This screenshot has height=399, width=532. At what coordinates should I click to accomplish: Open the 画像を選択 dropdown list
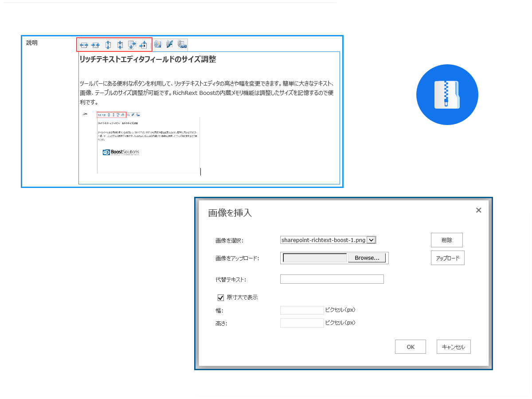click(372, 240)
